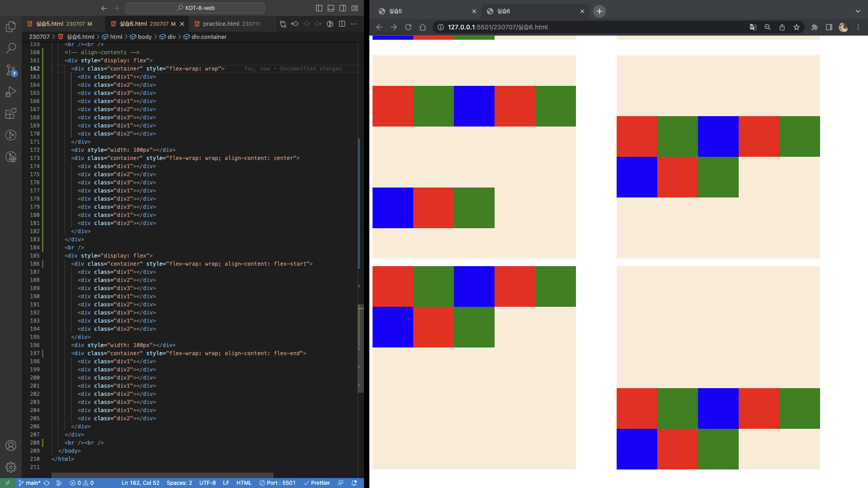Open the Extensions view
868x488 pixels.
11,113
